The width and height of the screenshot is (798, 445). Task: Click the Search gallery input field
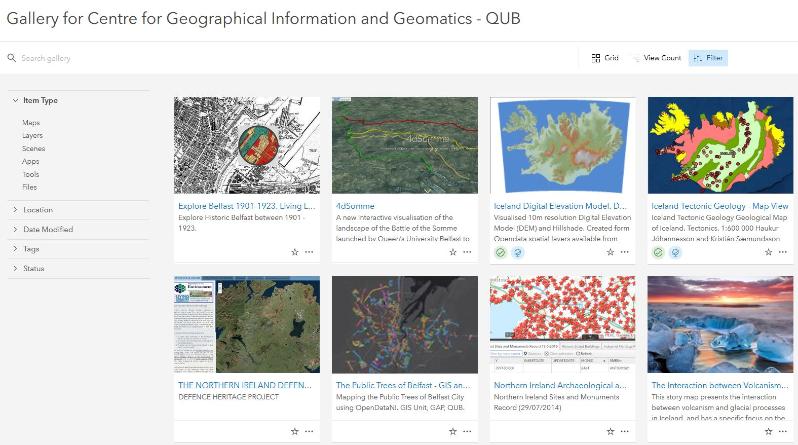(x=150, y=58)
